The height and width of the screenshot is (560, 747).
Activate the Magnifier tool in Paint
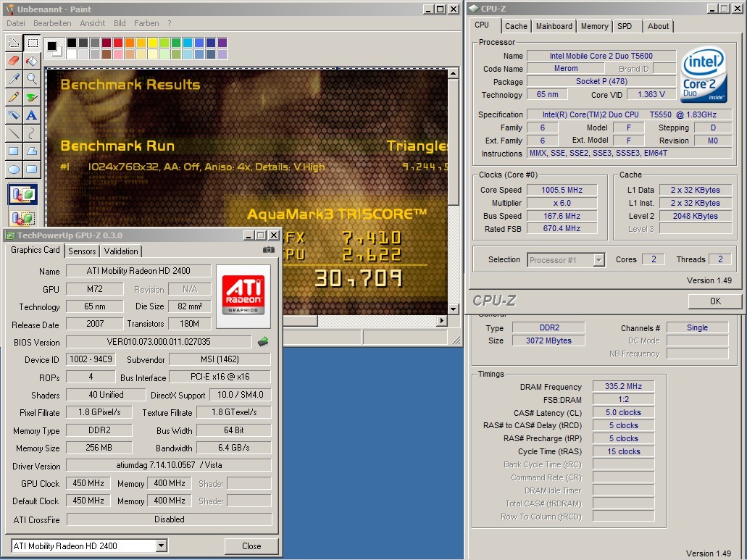[32, 79]
